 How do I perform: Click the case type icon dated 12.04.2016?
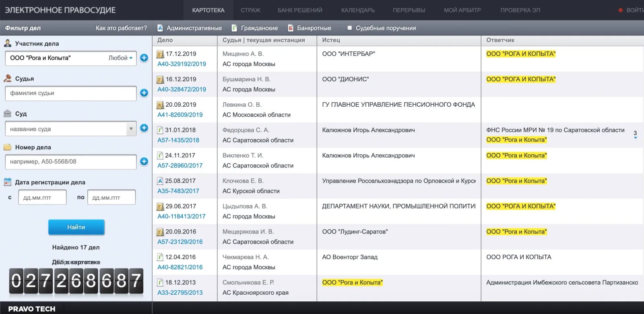click(x=160, y=257)
